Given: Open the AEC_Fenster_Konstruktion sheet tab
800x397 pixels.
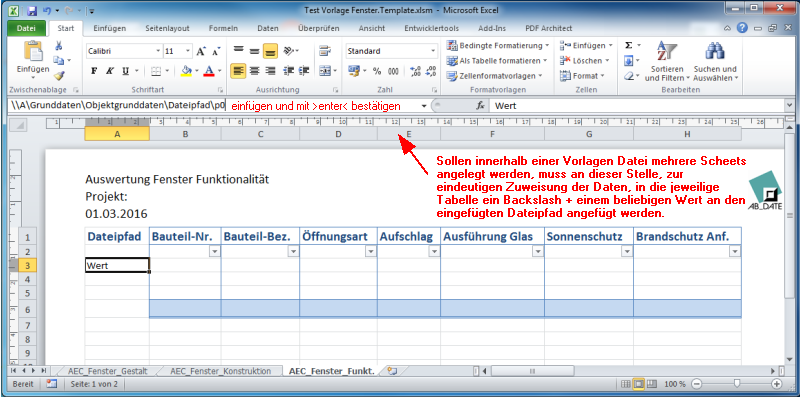Looking at the screenshot, I should tap(220, 371).
